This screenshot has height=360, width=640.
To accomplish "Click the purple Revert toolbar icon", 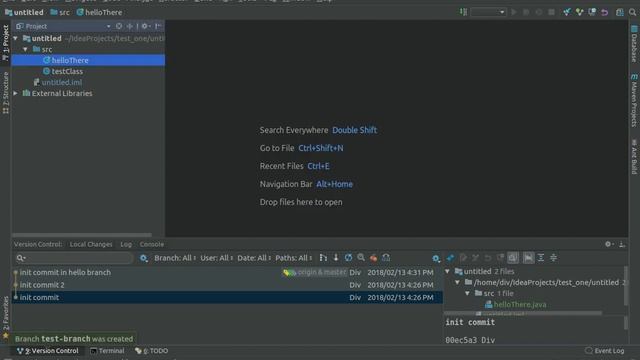I will click(605, 12).
